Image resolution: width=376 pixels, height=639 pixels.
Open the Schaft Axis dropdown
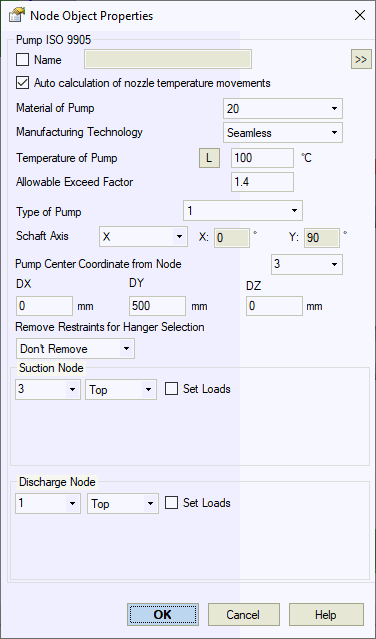[143, 237]
